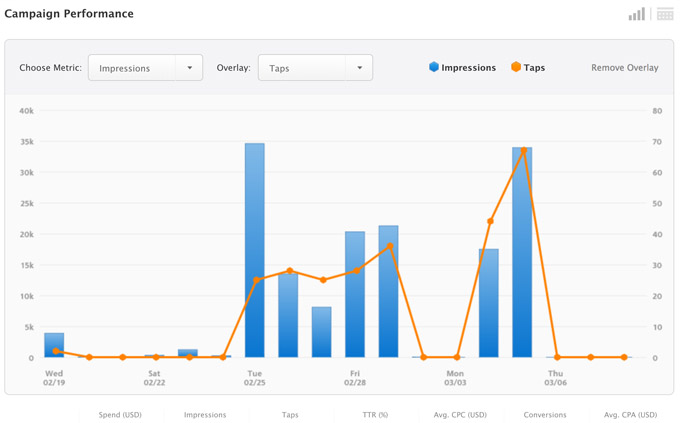Toggle Impressions series via legend label
Viewport: 680px width, 423px height.
pos(469,68)
